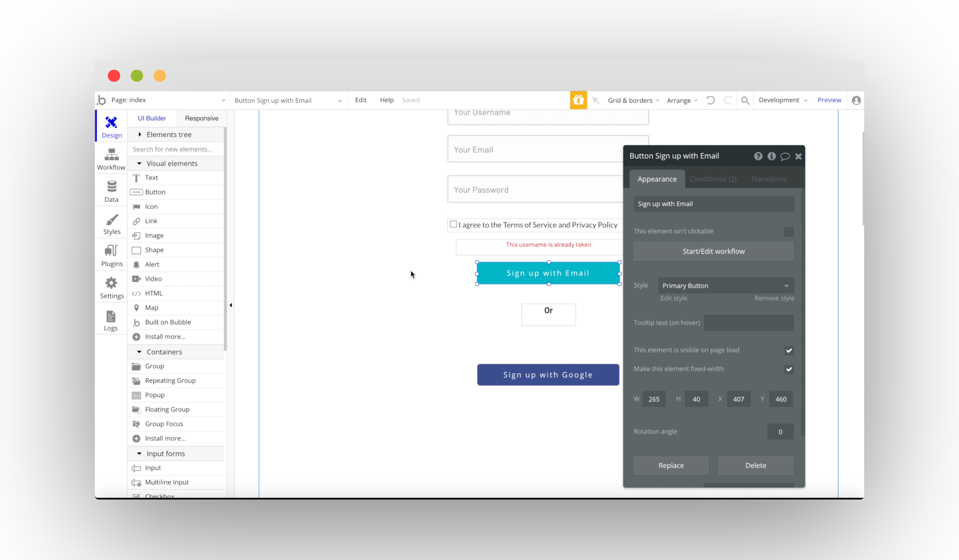The image size is (959, 560).
Task: Click the info icon in property editor
Action: (771, 156)
